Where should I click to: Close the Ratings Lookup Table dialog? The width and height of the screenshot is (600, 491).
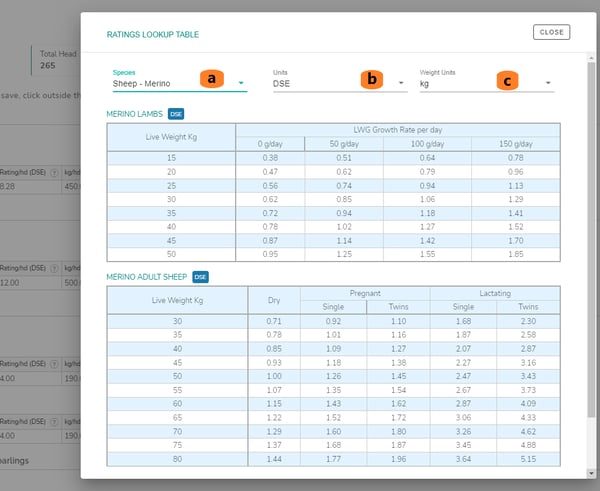(551, 32)
